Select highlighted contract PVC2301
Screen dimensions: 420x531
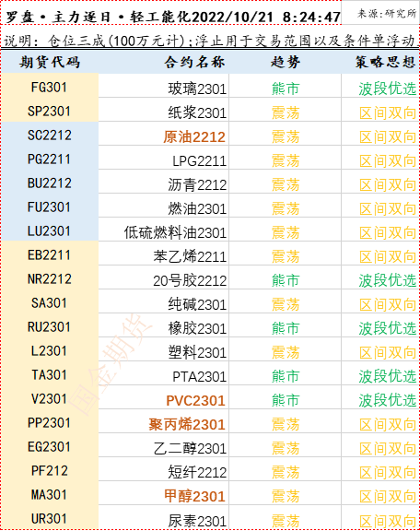click(x=195, y=401)
